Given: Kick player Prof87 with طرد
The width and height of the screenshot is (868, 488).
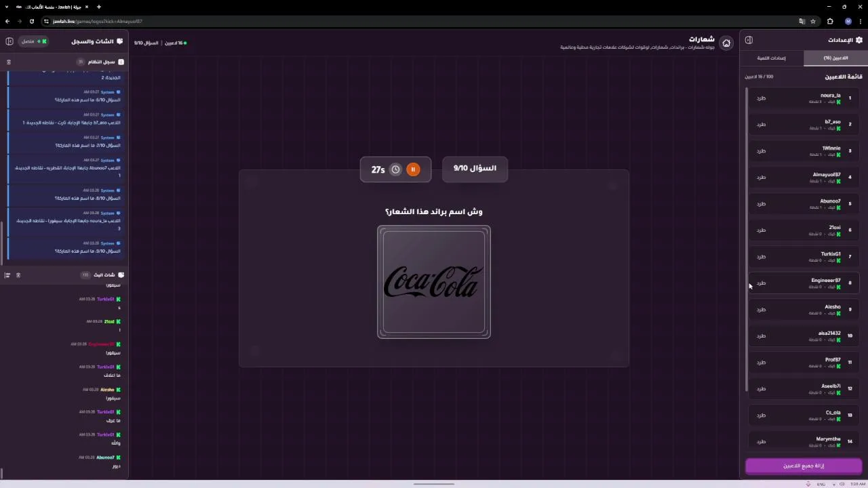Looking at the screenshot, I should [x=761, y=363].
